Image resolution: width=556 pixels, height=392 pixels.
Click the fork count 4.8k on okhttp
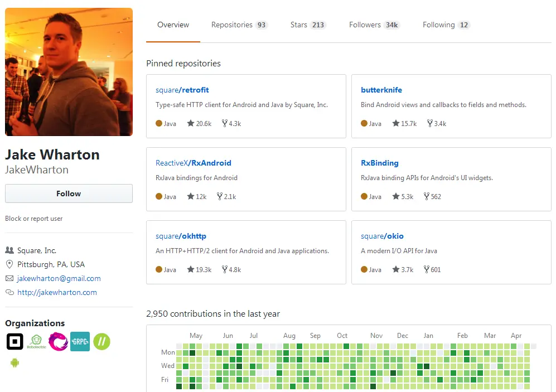point(231,269)
